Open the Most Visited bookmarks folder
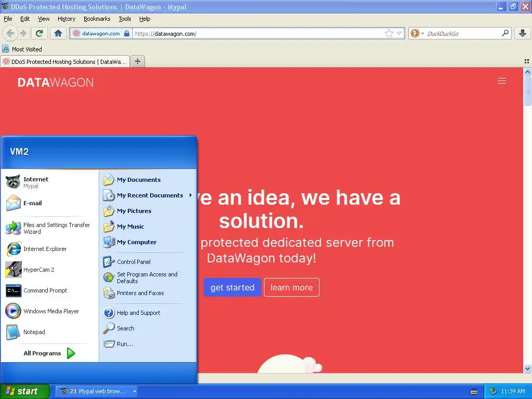The image size is (532, 399). pos(22,49)
